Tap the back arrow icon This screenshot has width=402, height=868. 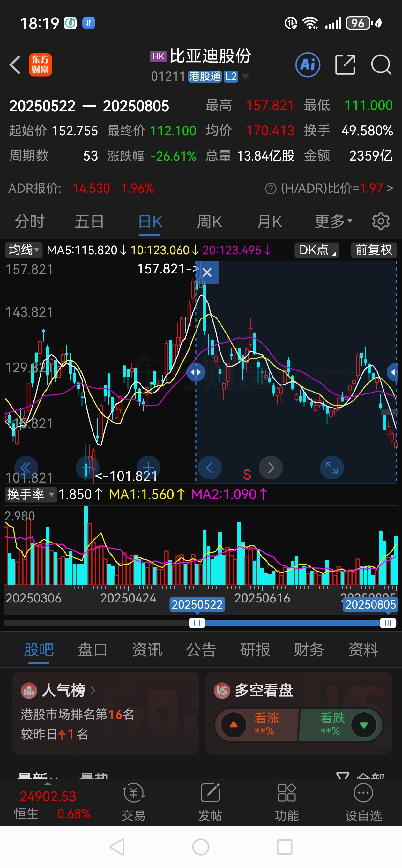point(15,65)
